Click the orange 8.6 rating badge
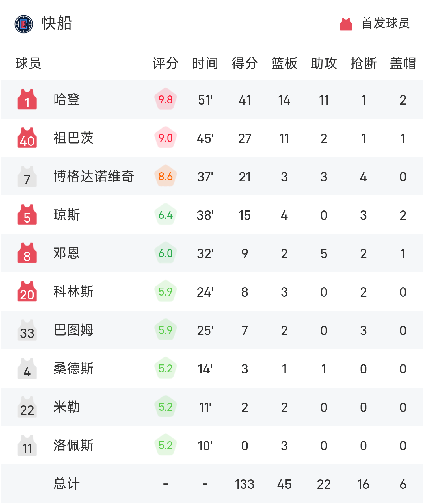This screenshot has height=504, width=424. point(166,176)
